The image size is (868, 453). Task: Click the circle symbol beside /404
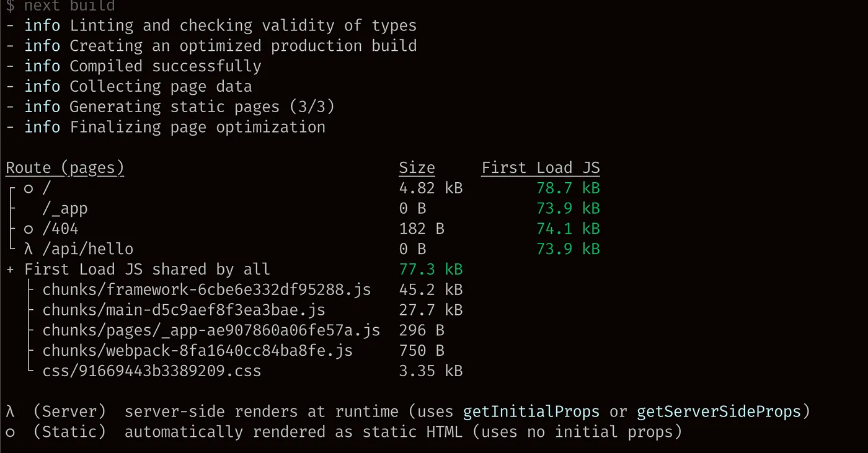coord(28,230)
